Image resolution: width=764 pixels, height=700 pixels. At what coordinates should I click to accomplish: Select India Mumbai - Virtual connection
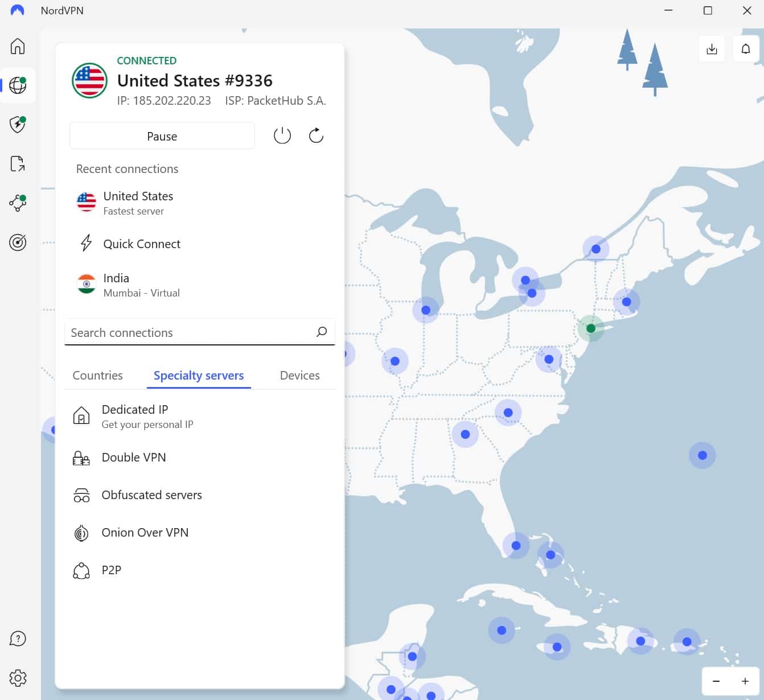199,285
